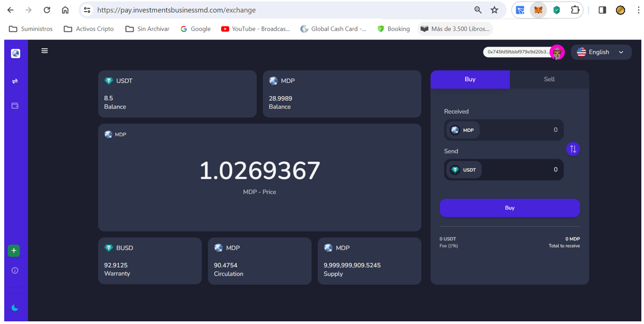Bookmark page with the star icon
644x324 pixels.
tap(494, 10)
